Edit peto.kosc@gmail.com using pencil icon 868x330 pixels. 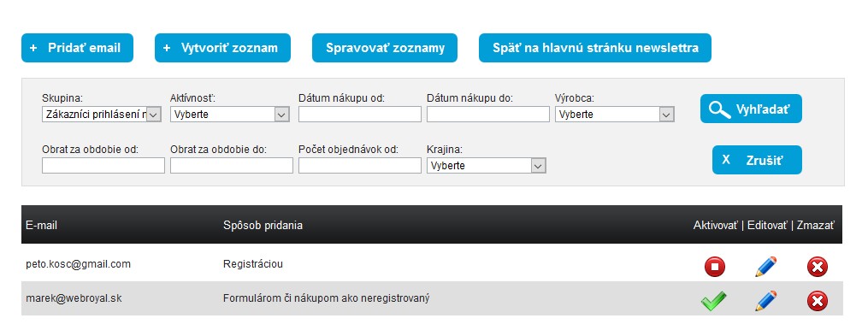point(766,267)
